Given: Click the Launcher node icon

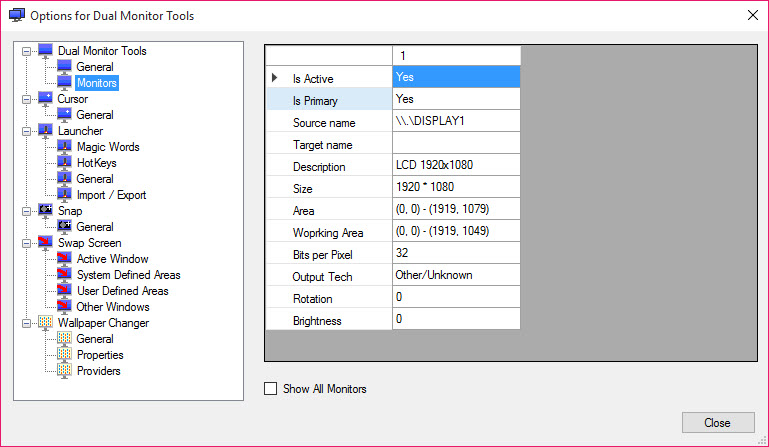Looking at the screenshot, I should pos(45,131).
